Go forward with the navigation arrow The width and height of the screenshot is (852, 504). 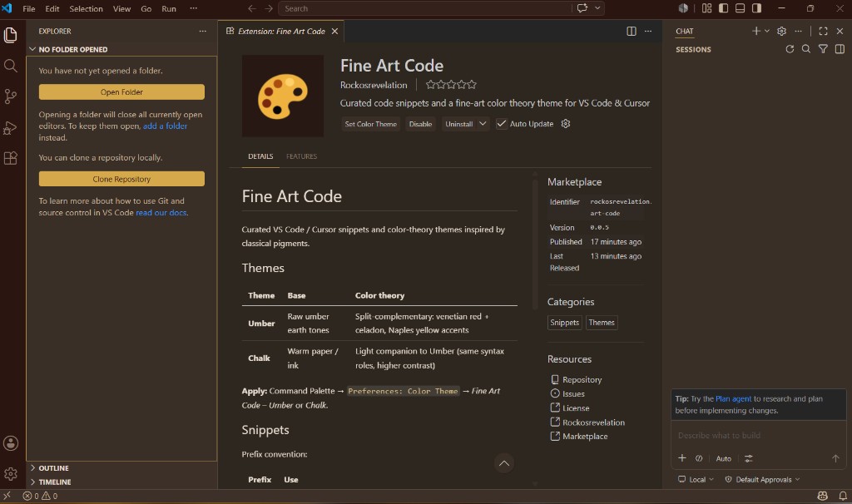(x=269, y=8)
